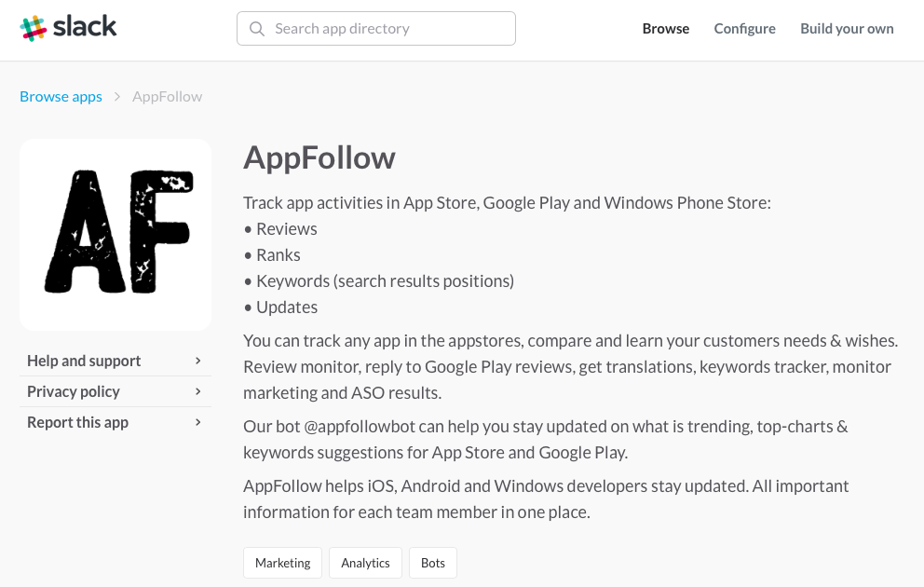Click the breadcrumb separator chevron
Viewport: 924px width, 587px height.
(117, 97)
